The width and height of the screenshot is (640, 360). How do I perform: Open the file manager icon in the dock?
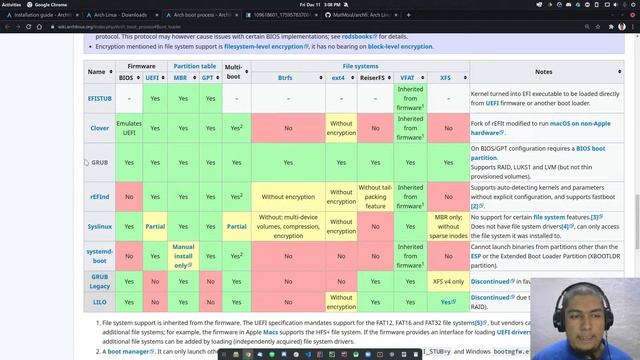coord(236,354)
